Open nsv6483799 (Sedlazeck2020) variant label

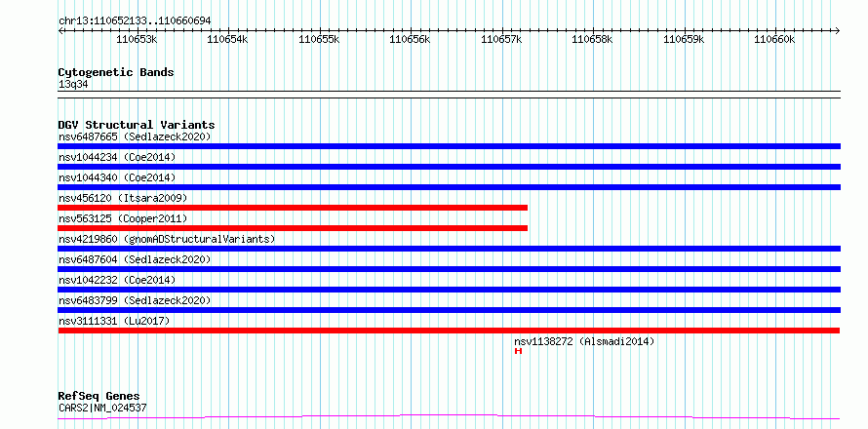(135, 300)
